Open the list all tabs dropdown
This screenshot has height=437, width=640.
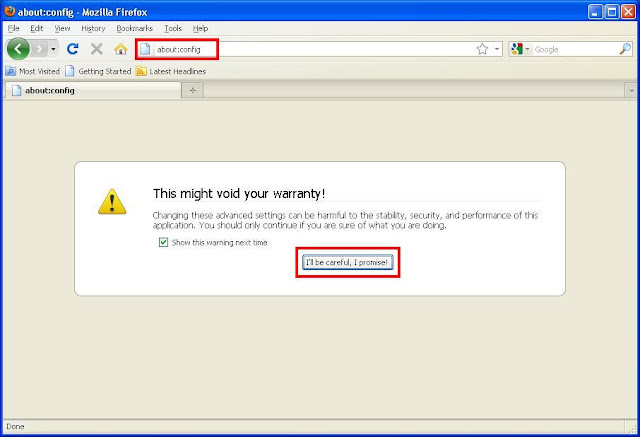pyautogui.click(x=631, y=90)
